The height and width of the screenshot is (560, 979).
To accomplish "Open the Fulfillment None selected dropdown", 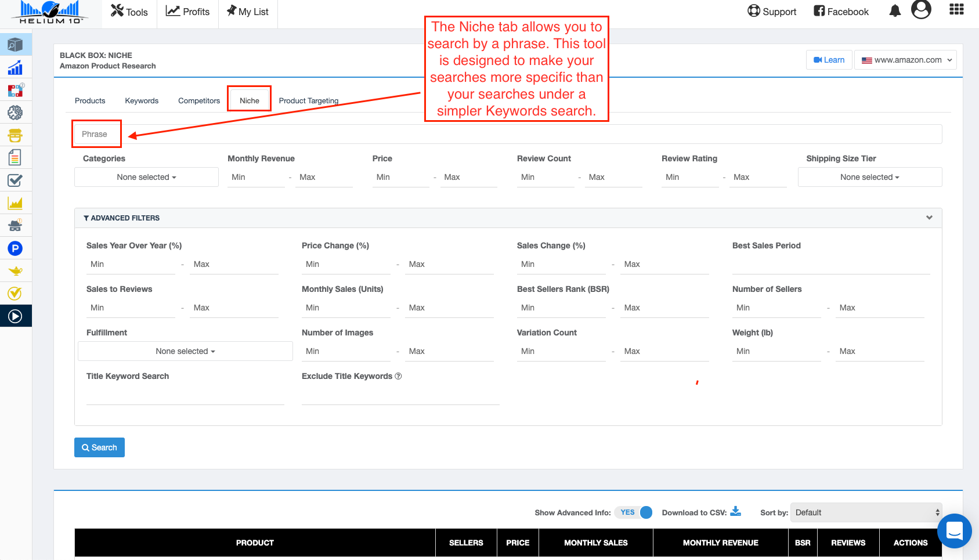I will 185,351.
